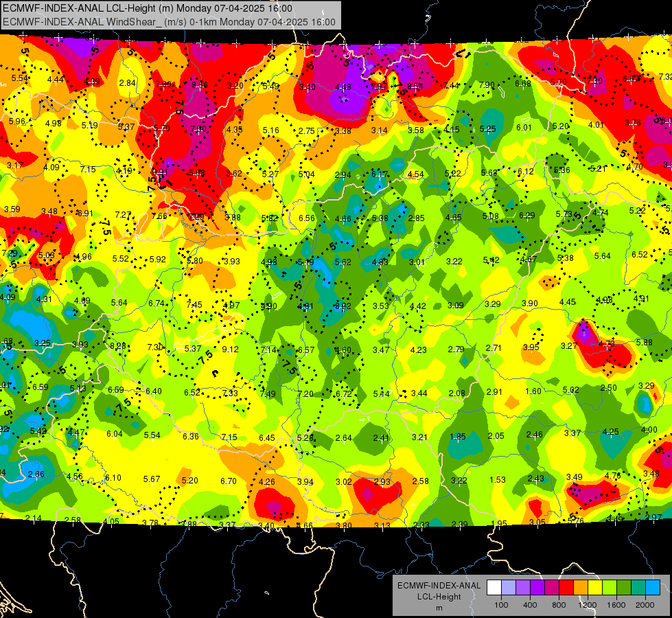Click the WindShear_ (m/s) 0-1km title line

(170, 22)
